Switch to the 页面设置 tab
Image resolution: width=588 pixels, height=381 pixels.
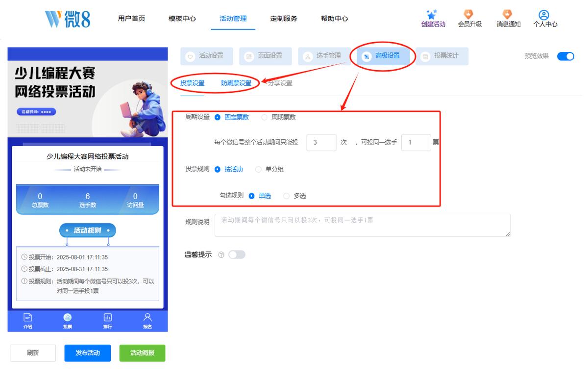[x=265, y=56]
